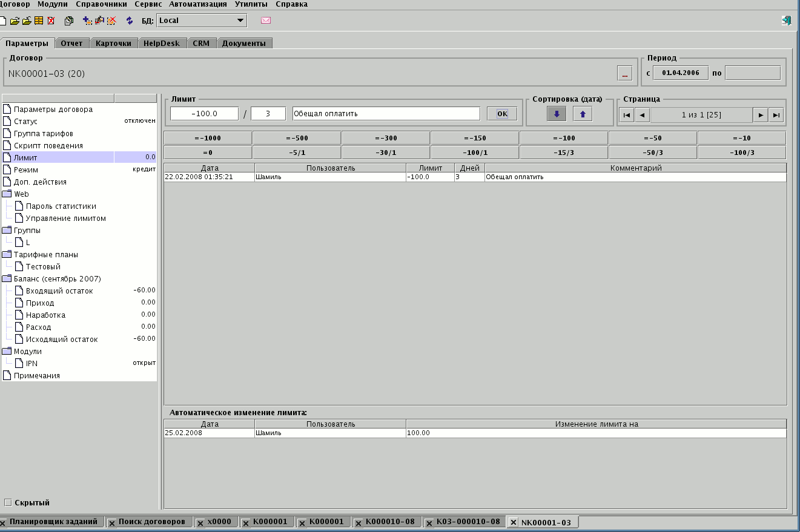Close the NK00001-03 contract tab

point(514,522)
